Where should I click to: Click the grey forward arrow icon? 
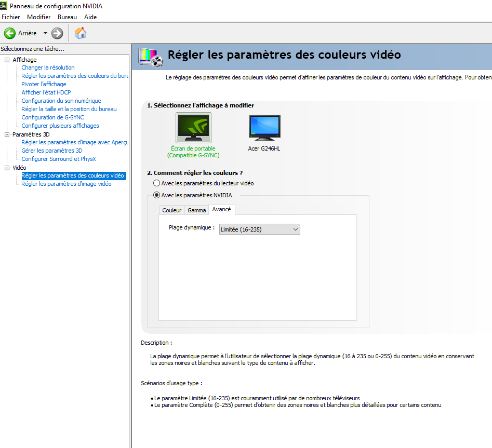point(57,33)
